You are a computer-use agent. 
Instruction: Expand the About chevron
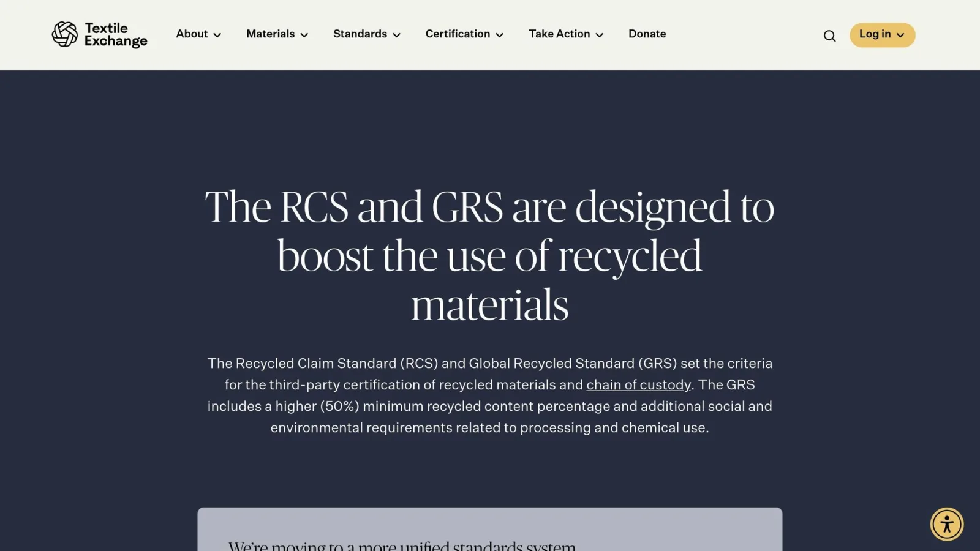[217, 35]
